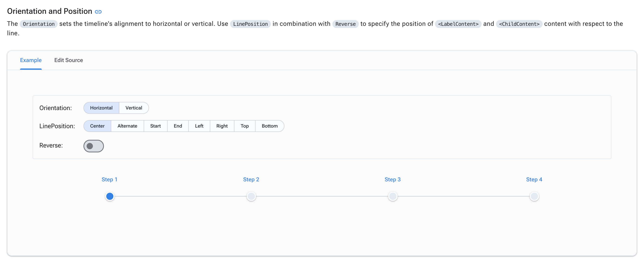Toggle the Reverse switch
This screenshot has height=265, width=644.
pyautogui.click(x=93, y=146)
